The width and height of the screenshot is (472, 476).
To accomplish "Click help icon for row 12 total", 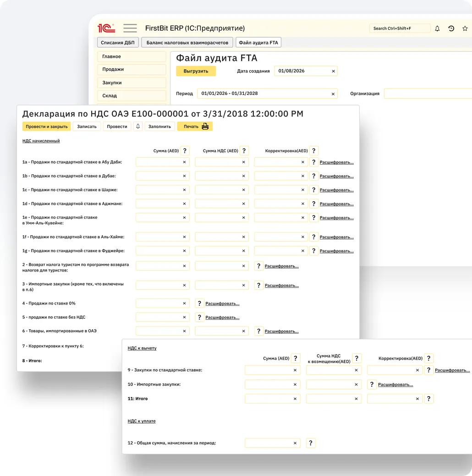I will 311,443.
